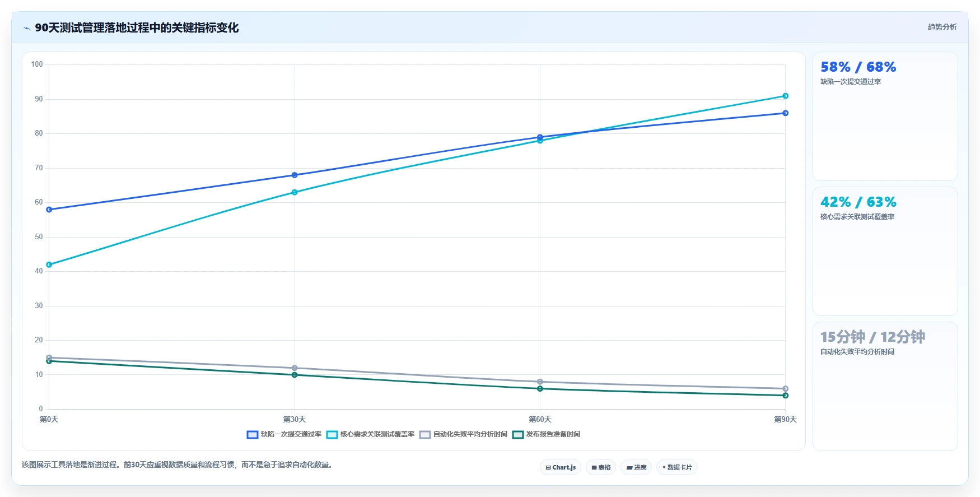Click the caption starting 该图展示工具落地是渐进过程

coord(178,465)
